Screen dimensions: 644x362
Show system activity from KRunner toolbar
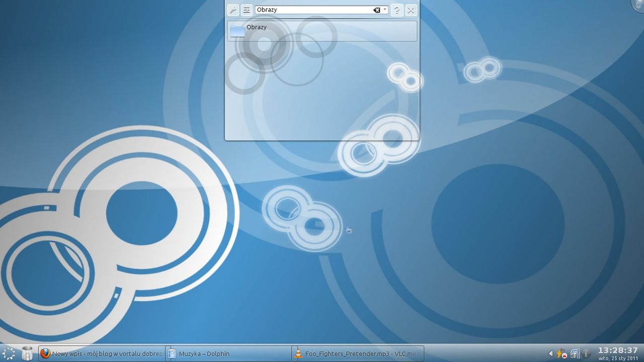[247, 10]
